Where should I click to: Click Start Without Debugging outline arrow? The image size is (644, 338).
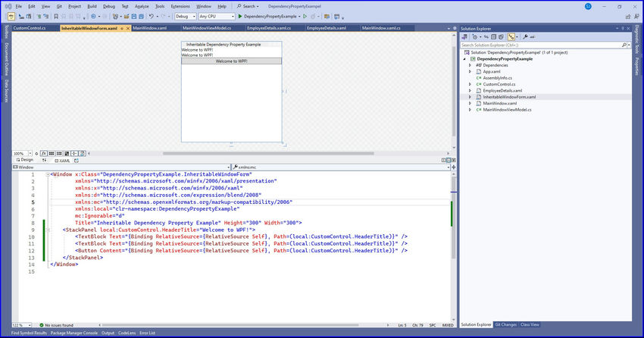[305, 17]
